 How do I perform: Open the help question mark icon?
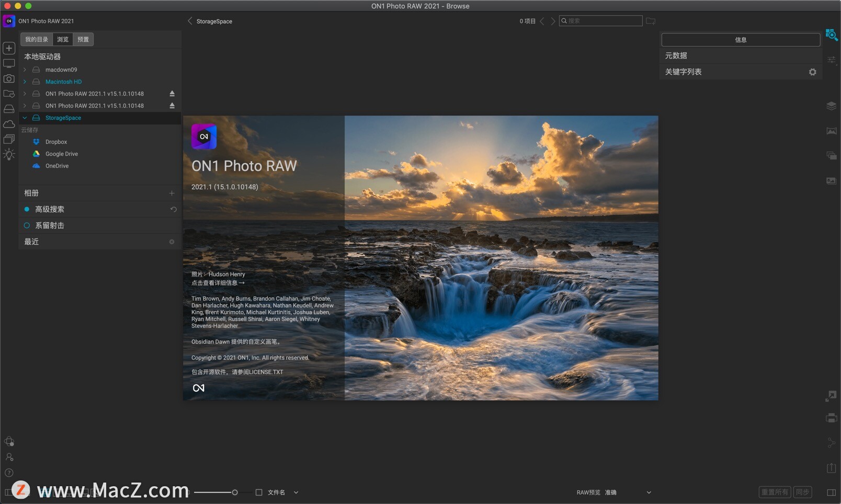coord(9,473)
